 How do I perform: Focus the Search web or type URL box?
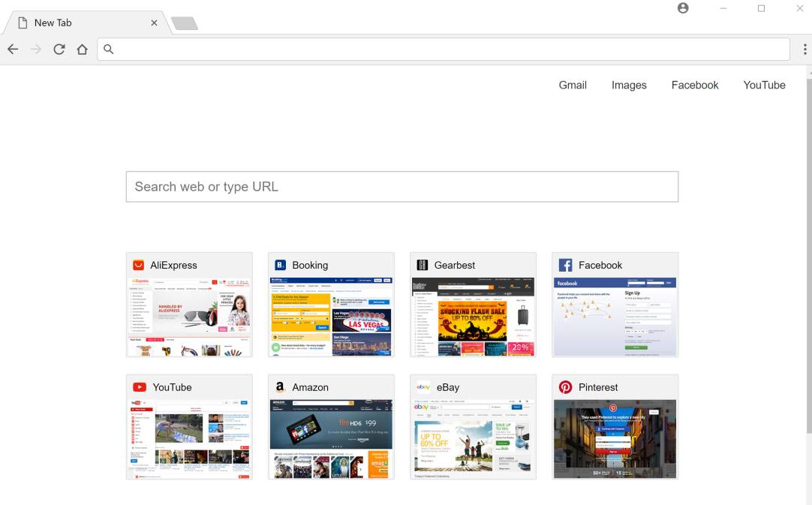(401, 186)
